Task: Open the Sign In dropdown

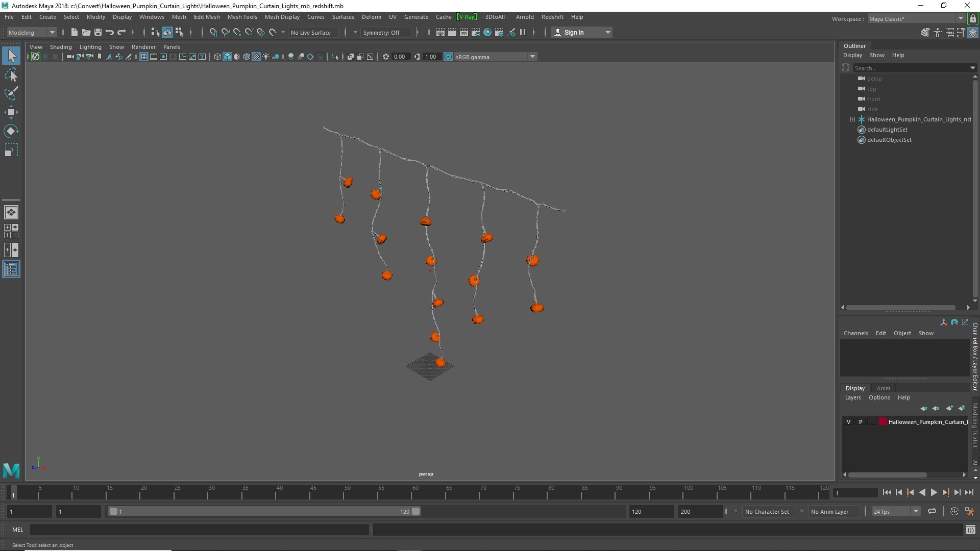Action: click(582, 32)
